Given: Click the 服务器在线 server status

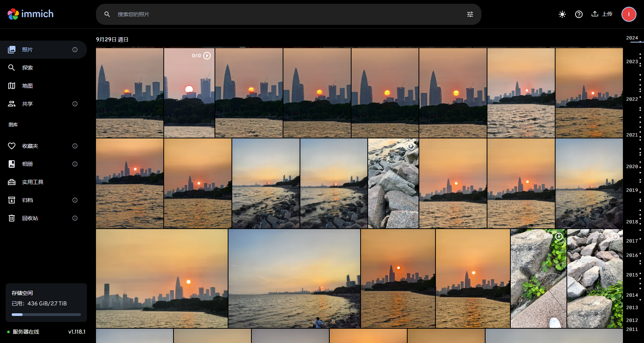Looking at the screenshot, I should [x=26, y=332].
